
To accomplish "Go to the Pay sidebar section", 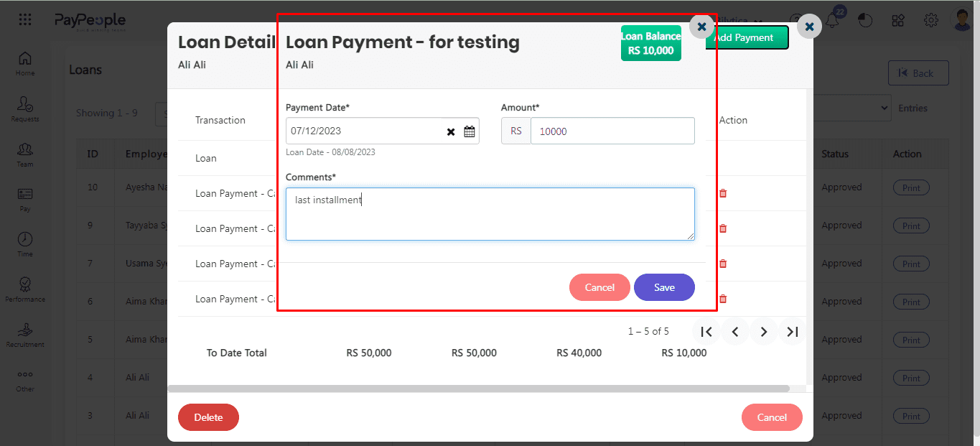I will pos(25,199).
